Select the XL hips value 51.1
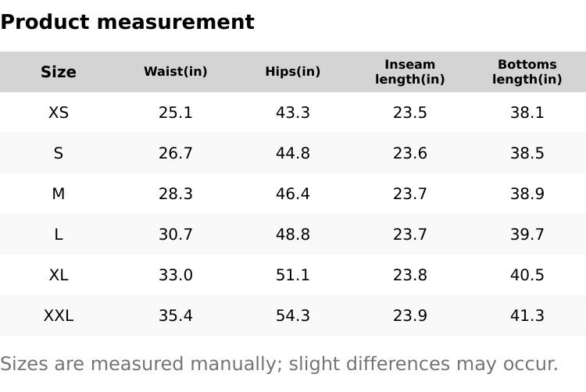The image size is (586, 392). (x=293, y=275)
